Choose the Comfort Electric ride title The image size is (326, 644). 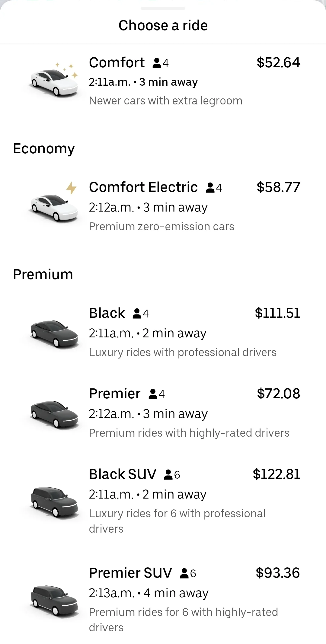click(143, 187)
